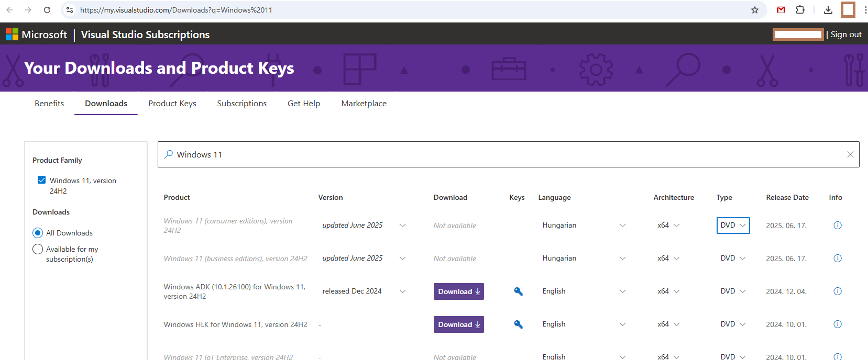Image resolution: width=868 pixels, height=360 pixels.
Task: Show info for Windows 11 business editions
Action: point(838,258)
